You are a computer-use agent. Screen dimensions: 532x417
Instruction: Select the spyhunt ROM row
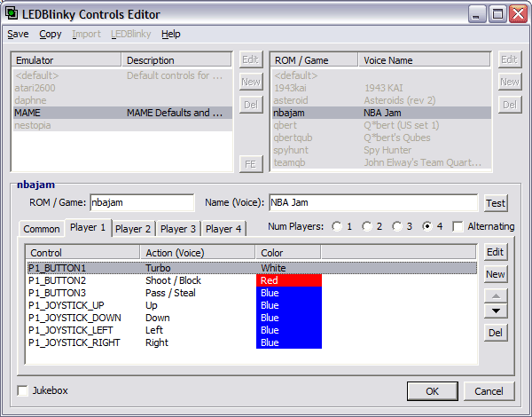tap(381, 150)
